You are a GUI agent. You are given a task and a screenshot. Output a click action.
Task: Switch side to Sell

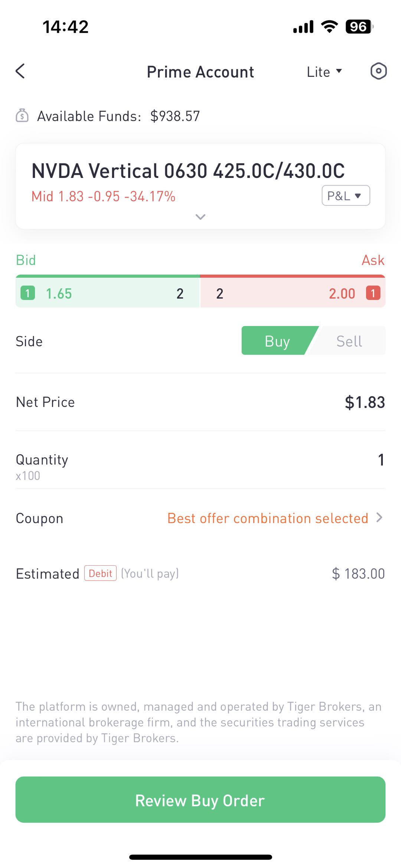point(349,341)
